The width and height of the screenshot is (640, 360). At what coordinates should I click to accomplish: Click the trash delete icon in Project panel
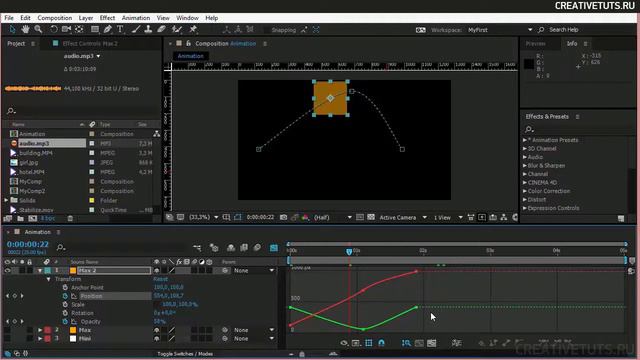pos(70,219)
